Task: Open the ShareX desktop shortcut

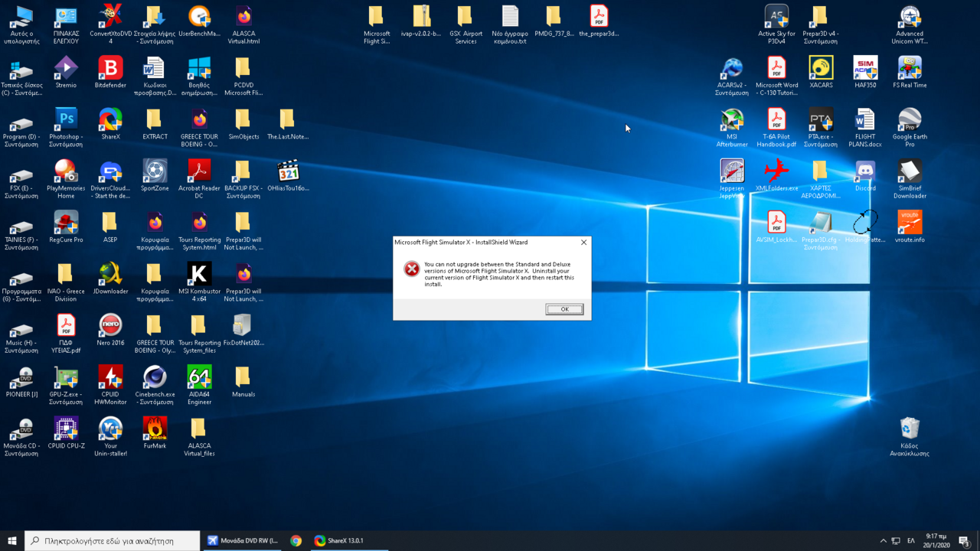Action: [110, 123]
